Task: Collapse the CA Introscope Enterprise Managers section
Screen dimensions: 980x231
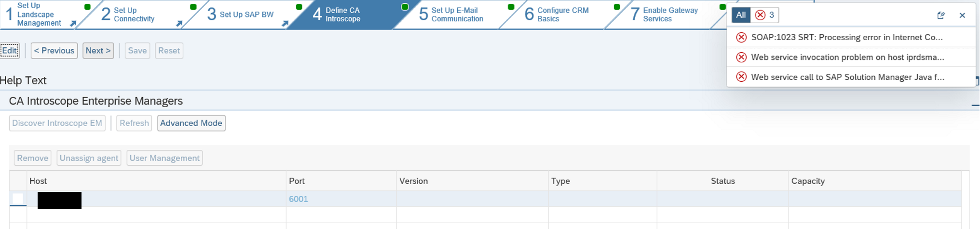Action: pyautogui.click(x=975, y=105)
